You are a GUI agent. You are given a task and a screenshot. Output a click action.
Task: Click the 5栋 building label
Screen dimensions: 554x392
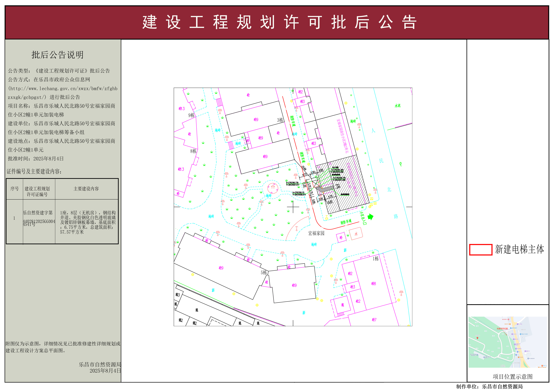coord(264,273)
